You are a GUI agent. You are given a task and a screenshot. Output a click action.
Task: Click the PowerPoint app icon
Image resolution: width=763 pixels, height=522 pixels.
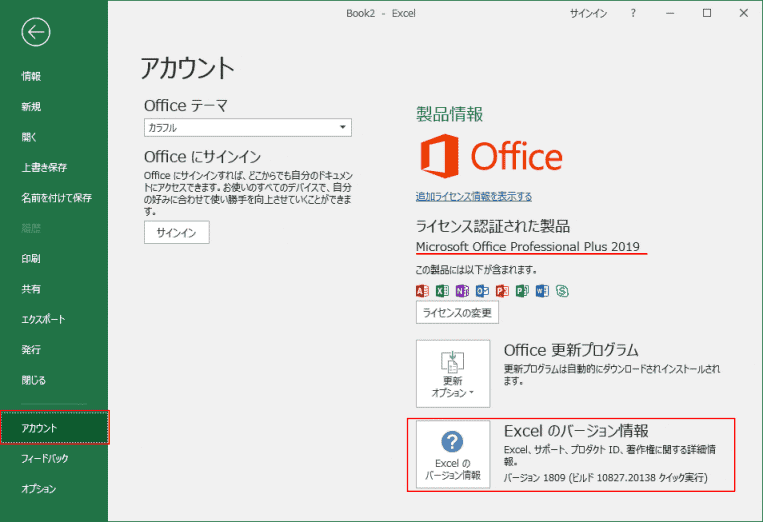pyautogui.click(x=502, y=291)
